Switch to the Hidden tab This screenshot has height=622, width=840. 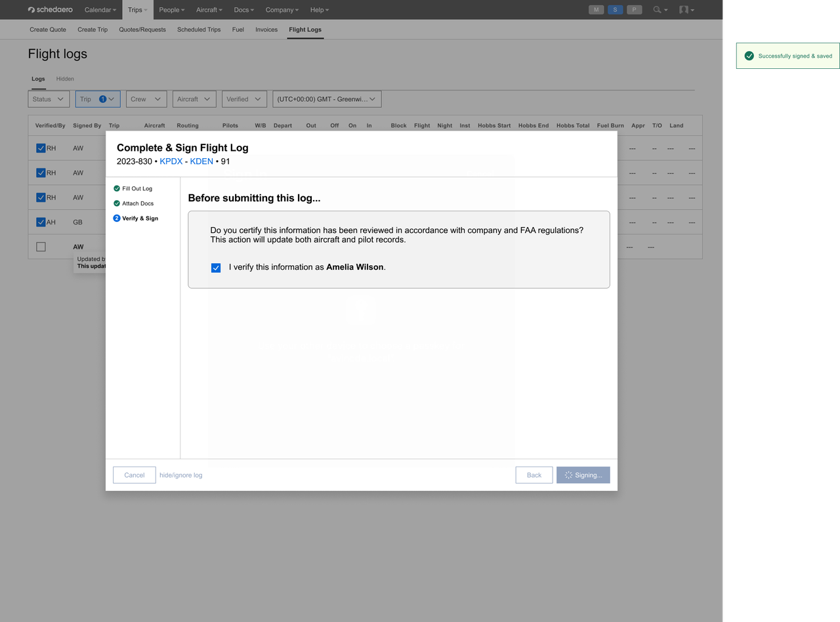pyautogui.click(x=65, y=79)
